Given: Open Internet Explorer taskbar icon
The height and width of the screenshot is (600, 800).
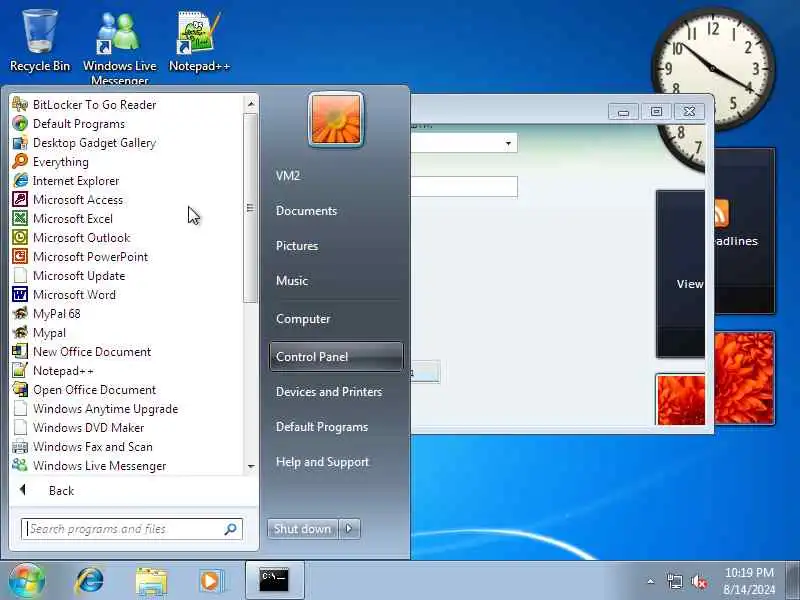Looking at the screenshot, I should pos(89,581).
